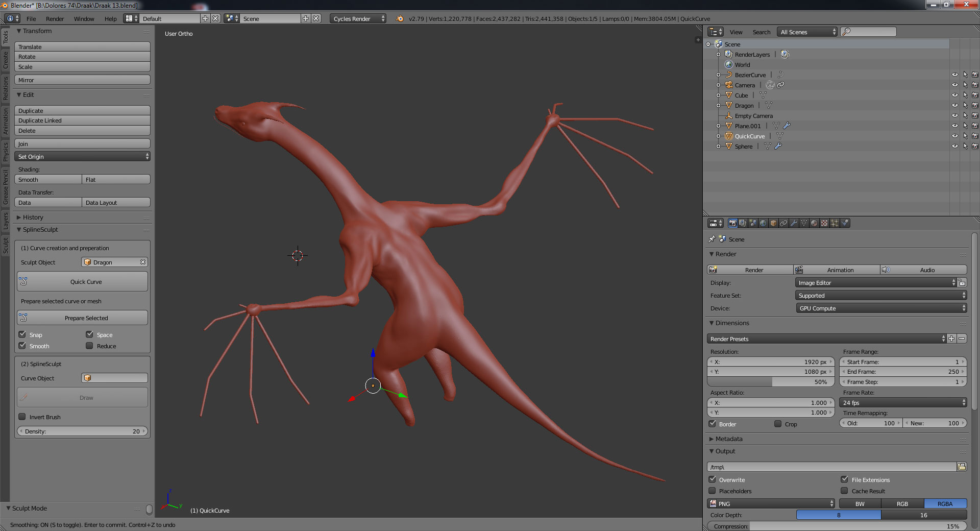The height and width of the screenshot is (531, 980).
Task: Toggle the Invert Brush checkbox
Action: click(22, 417)
